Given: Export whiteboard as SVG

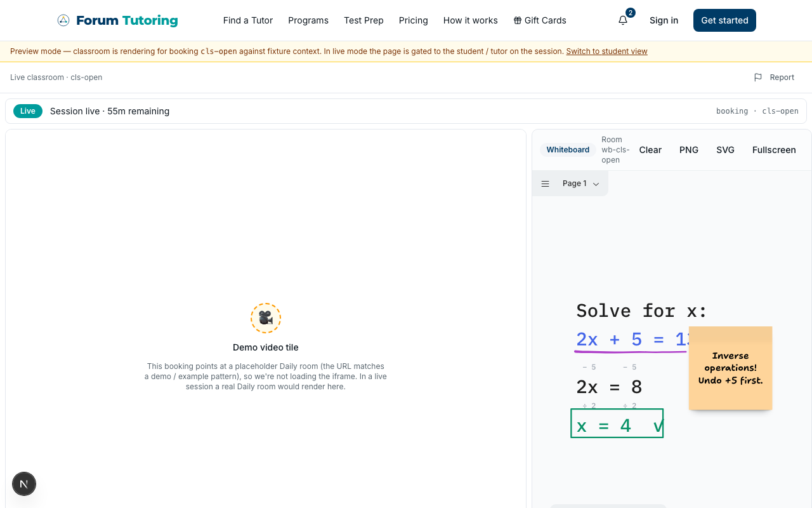Looking at the screenshot, I should (725, 150).
